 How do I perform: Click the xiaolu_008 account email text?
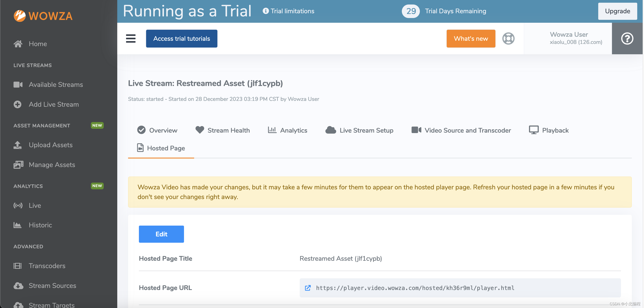[x=576, y=42]
